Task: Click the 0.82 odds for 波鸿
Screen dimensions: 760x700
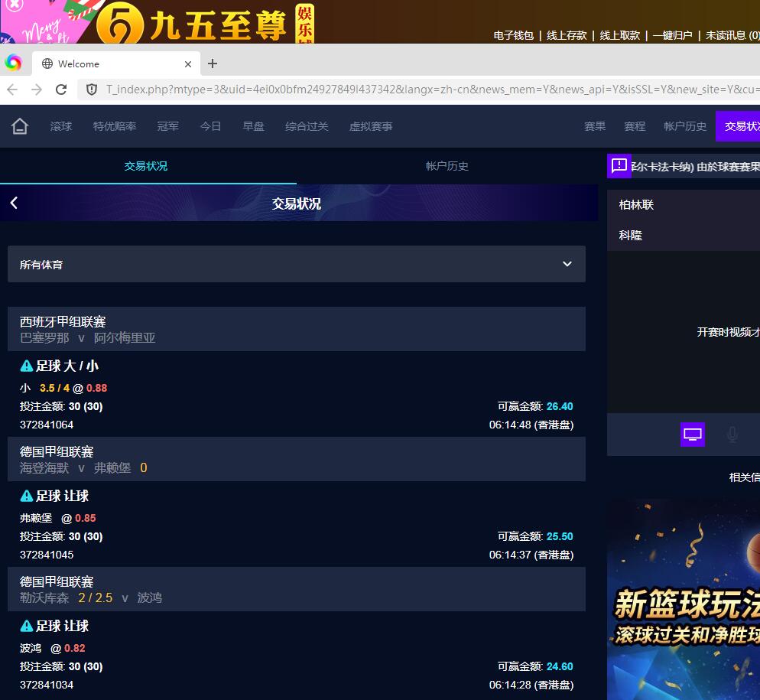Action: (x=75, y=648)
